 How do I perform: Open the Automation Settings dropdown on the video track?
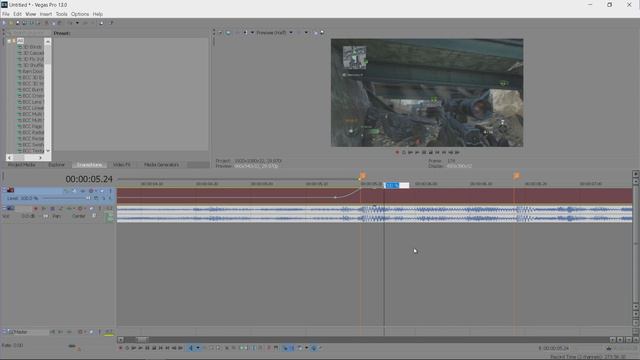coord(96,191)
